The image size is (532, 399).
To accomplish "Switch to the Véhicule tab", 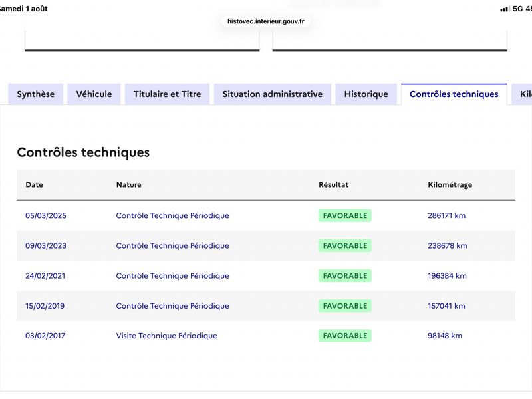I will 94,94.
